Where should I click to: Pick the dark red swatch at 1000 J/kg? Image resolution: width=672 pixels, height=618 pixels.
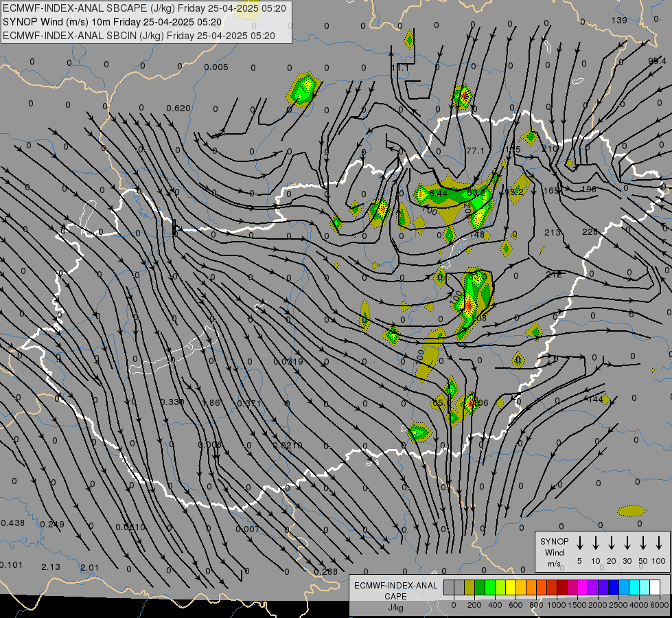point(562,587)
